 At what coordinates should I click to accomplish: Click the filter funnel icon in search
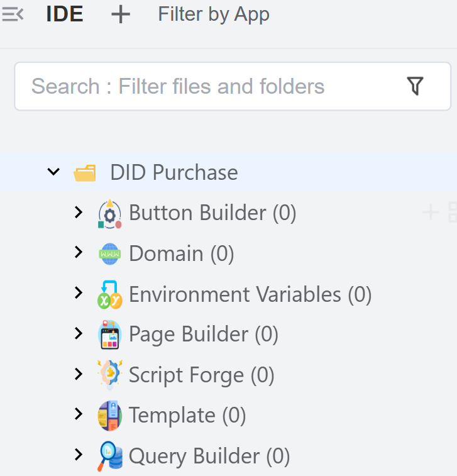pyautogui.click(x=415, y=86)
